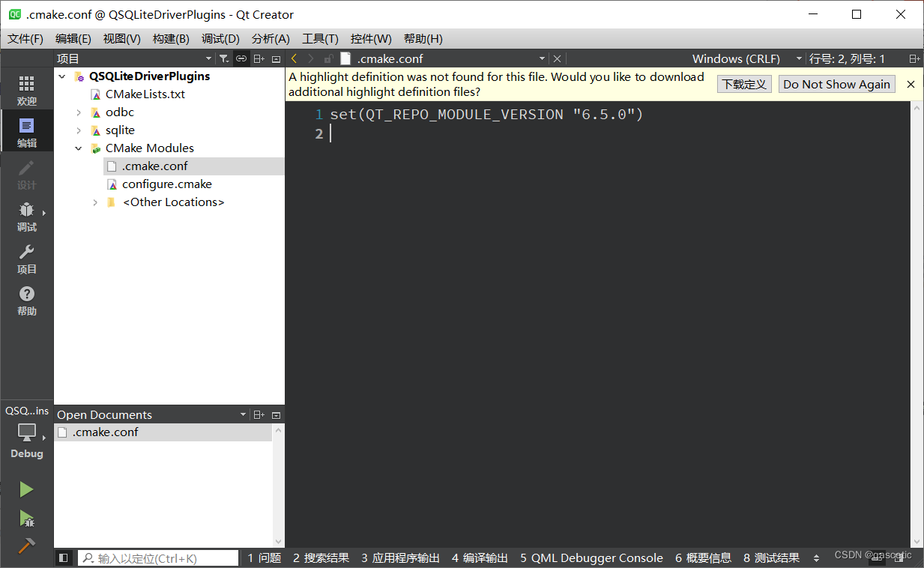Close the Open Documents panel
Image resolution: width=924 pixels, height=568 pixels.
pos(276,414)
